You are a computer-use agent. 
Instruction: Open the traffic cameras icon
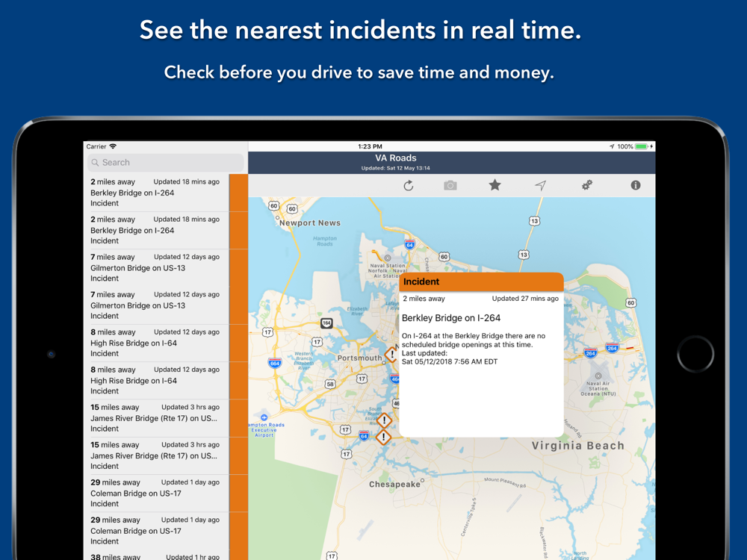click(x=450, y=185)
